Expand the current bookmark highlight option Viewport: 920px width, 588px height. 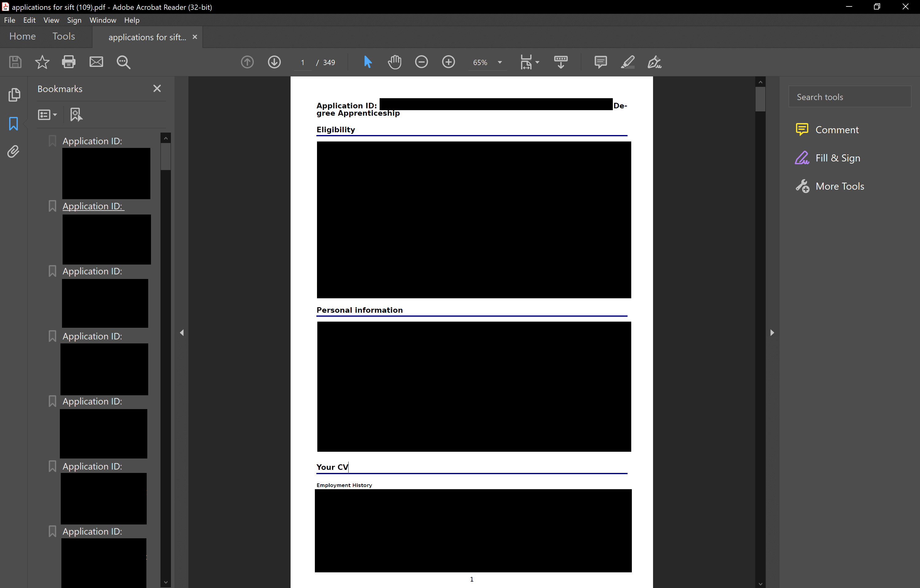[x=76, y=114]
